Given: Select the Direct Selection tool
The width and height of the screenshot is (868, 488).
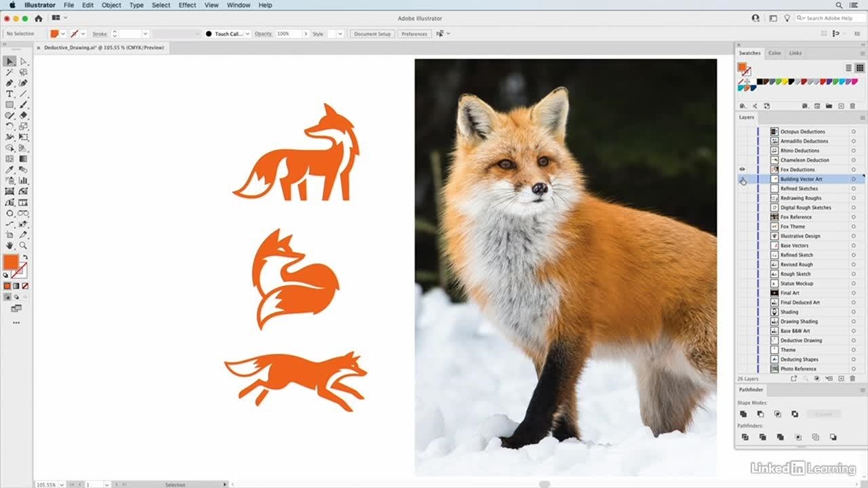Looking at the screenshot, I should pyautogui.click(x=24, y=62).
